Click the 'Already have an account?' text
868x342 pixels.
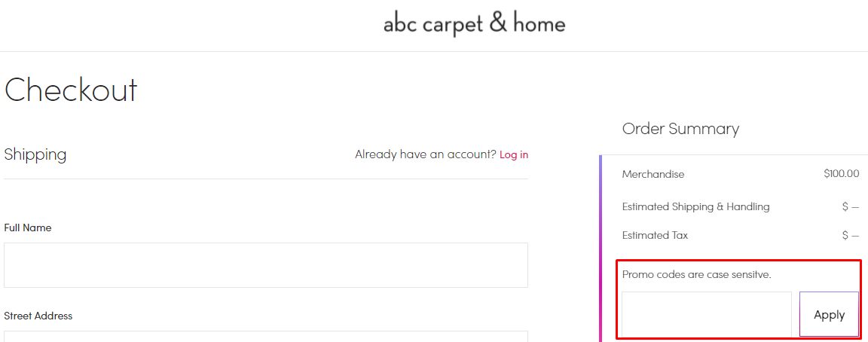click(425, 154)
